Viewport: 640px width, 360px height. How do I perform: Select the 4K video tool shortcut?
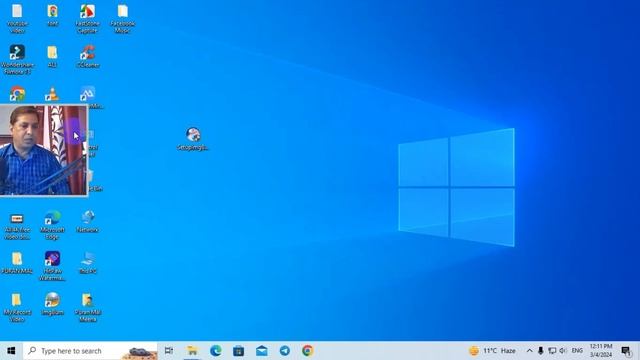tap(17, 226)
